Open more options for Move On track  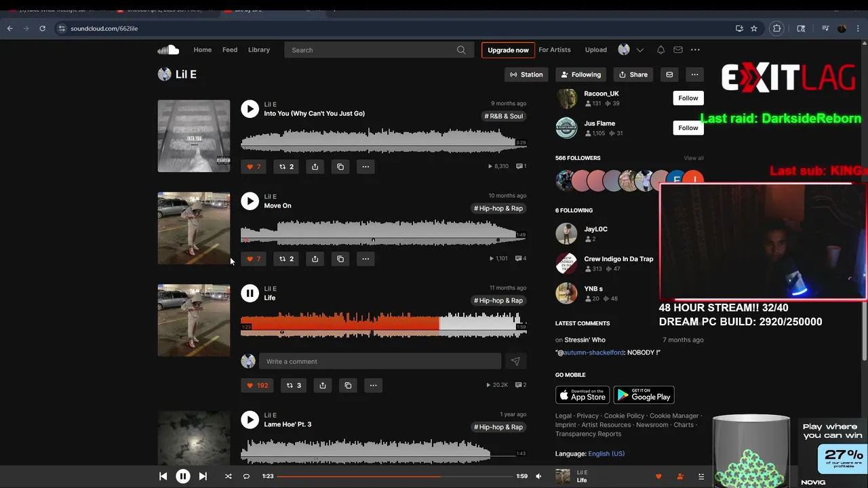click(366, 259)
